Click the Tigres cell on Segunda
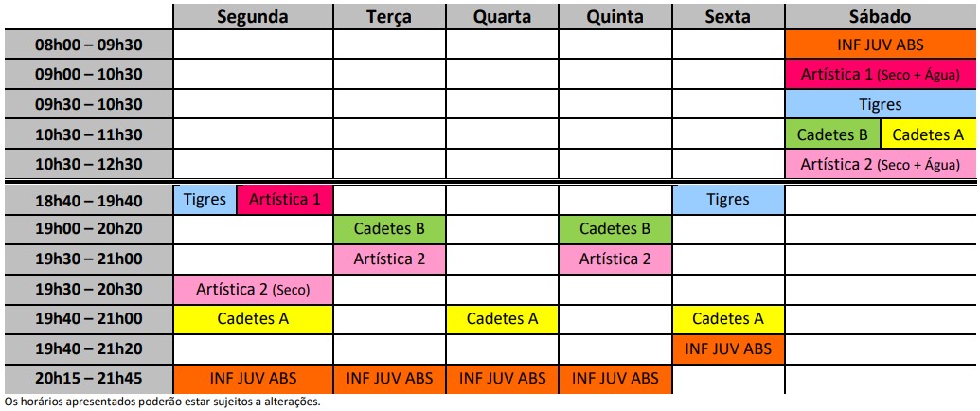The image size is (980, 411). pos(205,200)
